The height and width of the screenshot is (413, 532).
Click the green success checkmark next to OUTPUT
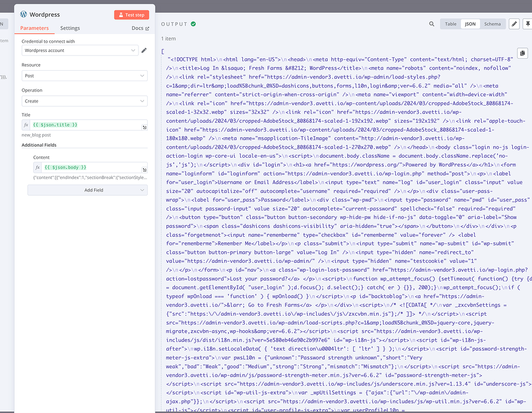coord(193,23)
